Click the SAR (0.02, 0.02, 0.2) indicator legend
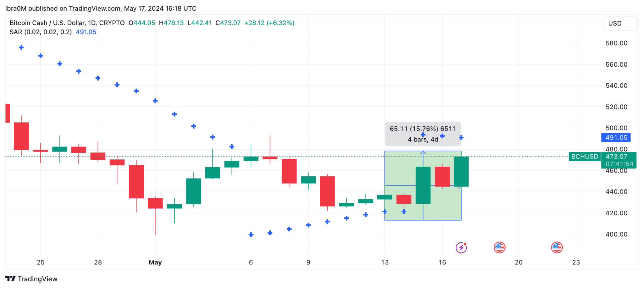 tap(41, 32)
